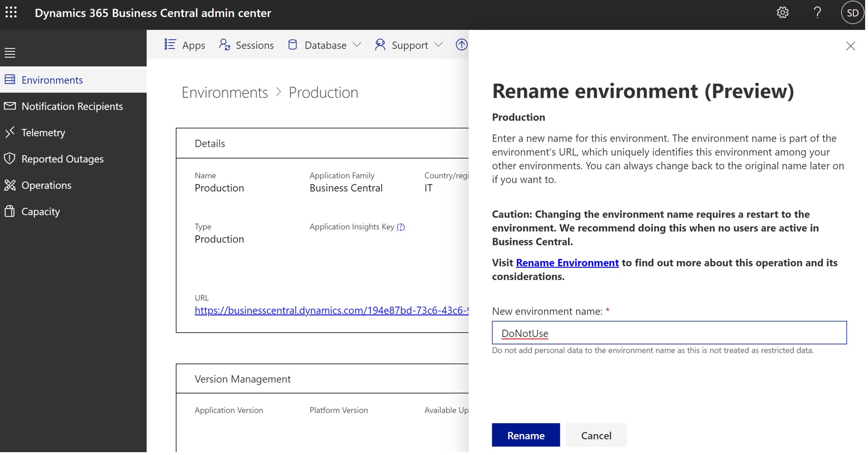Click the New environment name field
868x455 pixels.
pyautogui.click(x=669, y=333)
